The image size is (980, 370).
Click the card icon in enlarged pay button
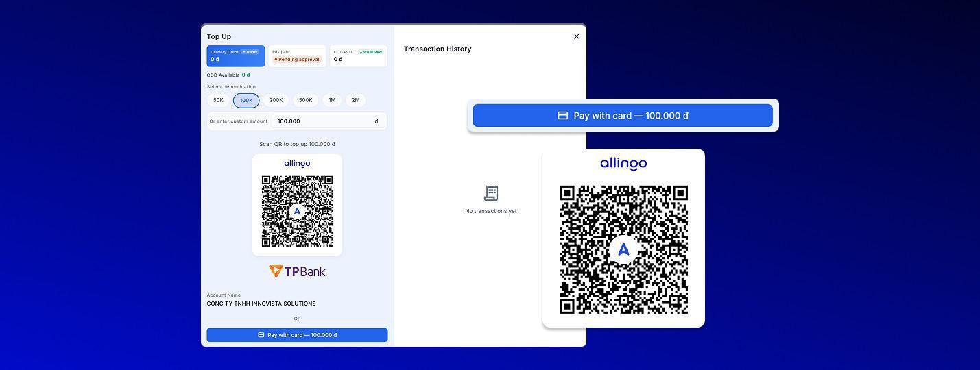(563, 116)
